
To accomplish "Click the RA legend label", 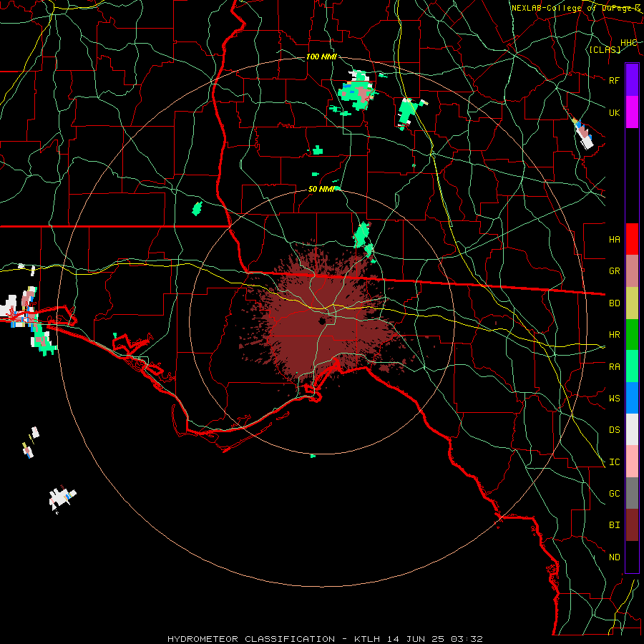I will click(x=615, y=367).
